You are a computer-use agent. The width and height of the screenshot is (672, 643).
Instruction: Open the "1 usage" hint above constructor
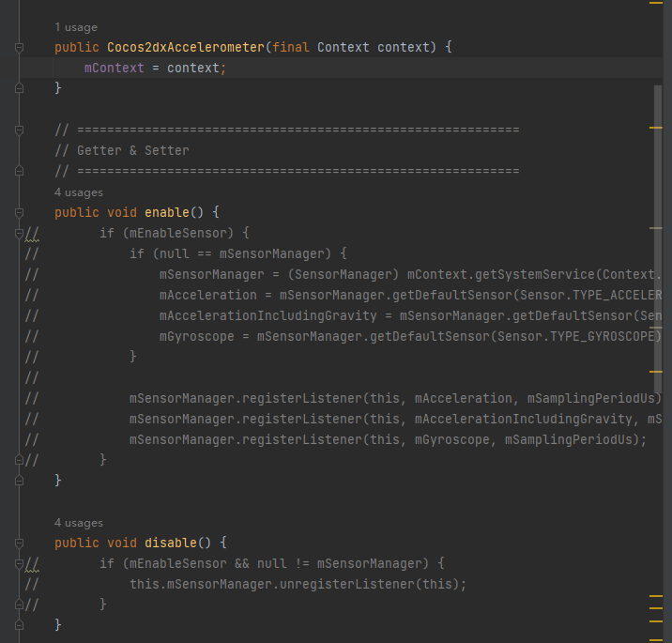click(76, 27)
